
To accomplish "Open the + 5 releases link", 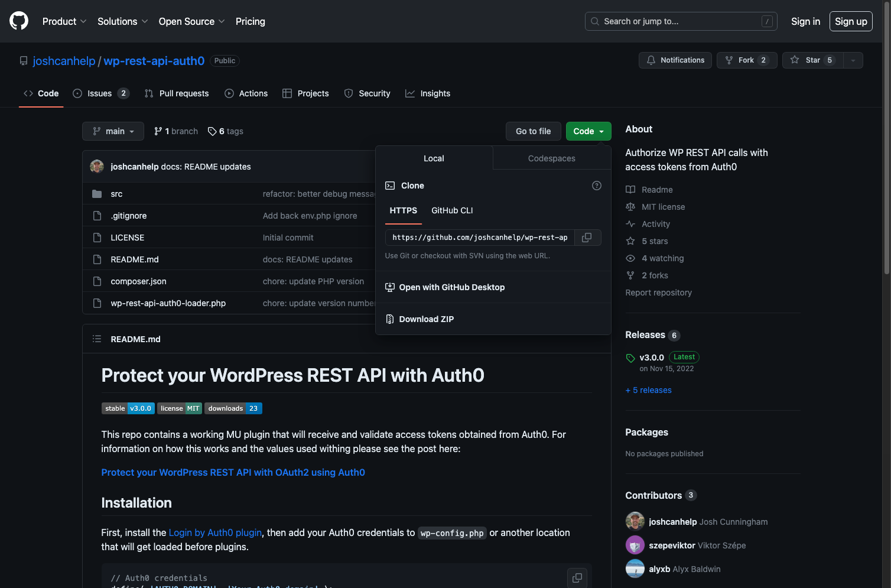I will [x=648, y=390].
